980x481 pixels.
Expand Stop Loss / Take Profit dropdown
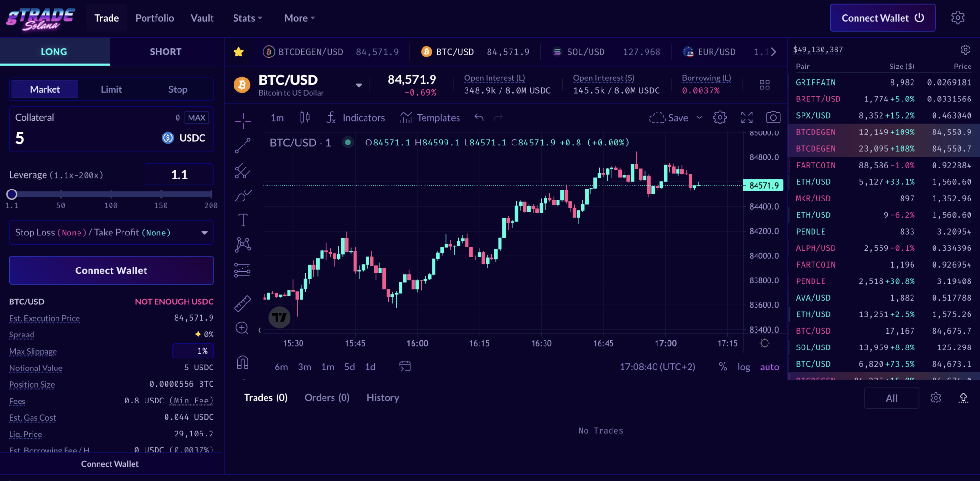(111, 233)
